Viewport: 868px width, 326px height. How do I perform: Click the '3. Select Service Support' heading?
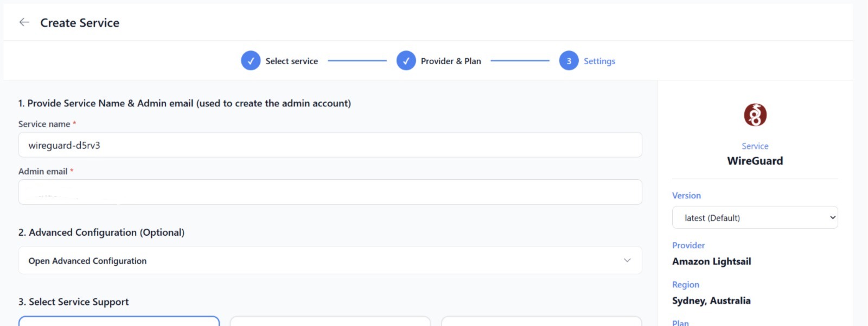click(73, 302)
